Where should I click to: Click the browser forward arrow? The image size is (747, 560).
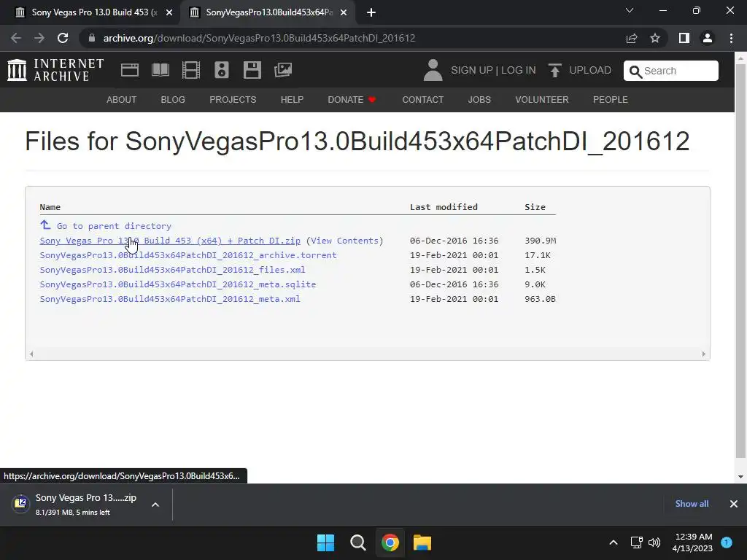(x=39, y=38)
